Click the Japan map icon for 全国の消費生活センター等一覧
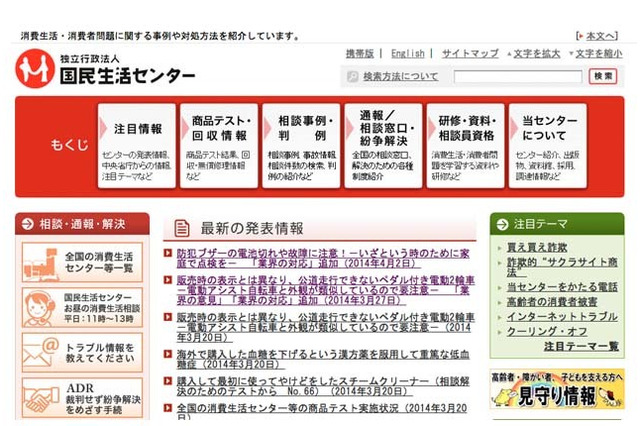640x426 pixels. [x=42, y=264]
